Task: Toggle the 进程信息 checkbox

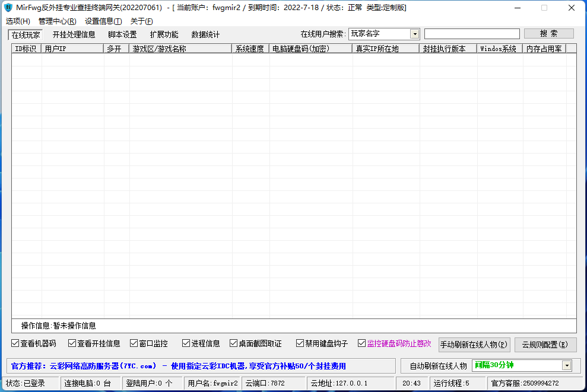Action: pyautogui.click(x=186, y=343)
